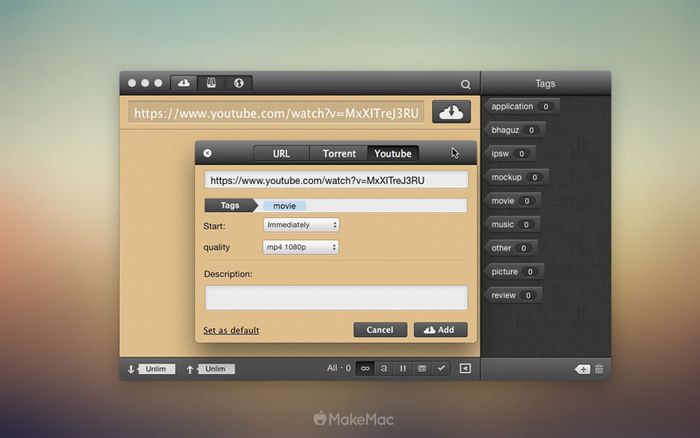Switch to the Torrent tab
Viewport: 700px width, 438px height.
pos(339,154)
